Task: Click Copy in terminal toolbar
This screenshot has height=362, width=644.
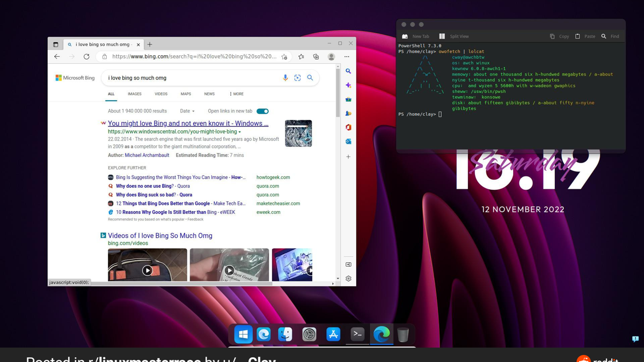Action: point(559,36)
